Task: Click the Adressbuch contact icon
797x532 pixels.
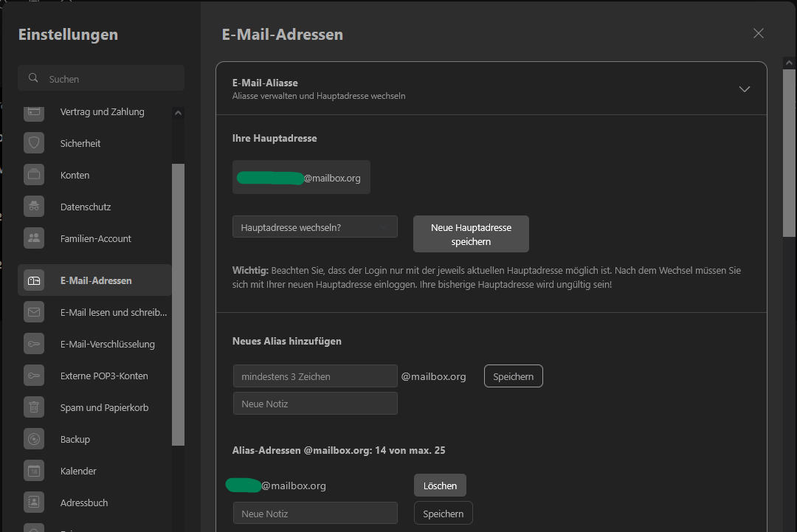Action: click(34, 502)
